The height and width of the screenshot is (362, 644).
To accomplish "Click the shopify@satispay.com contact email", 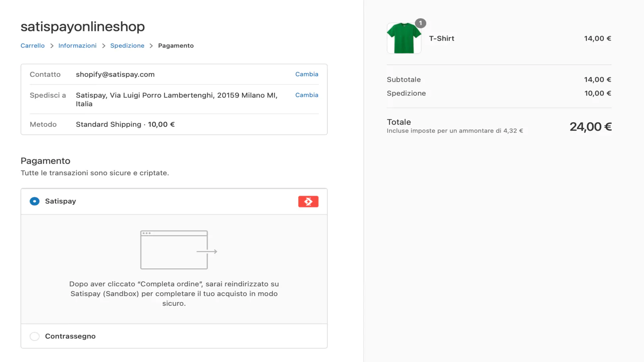I will [115, 74].
